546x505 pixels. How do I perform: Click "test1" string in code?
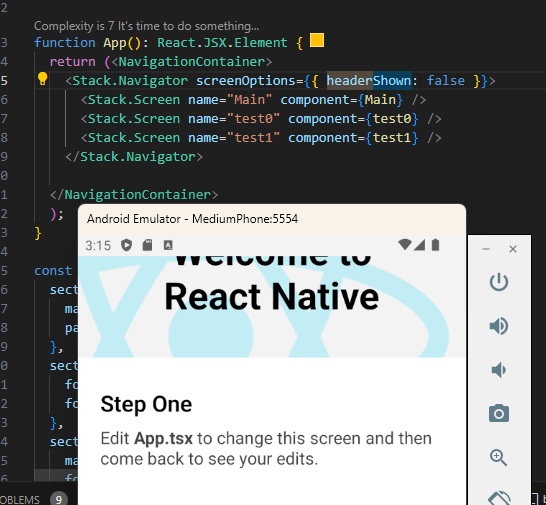pyautogui.click(x=253, y=138)
